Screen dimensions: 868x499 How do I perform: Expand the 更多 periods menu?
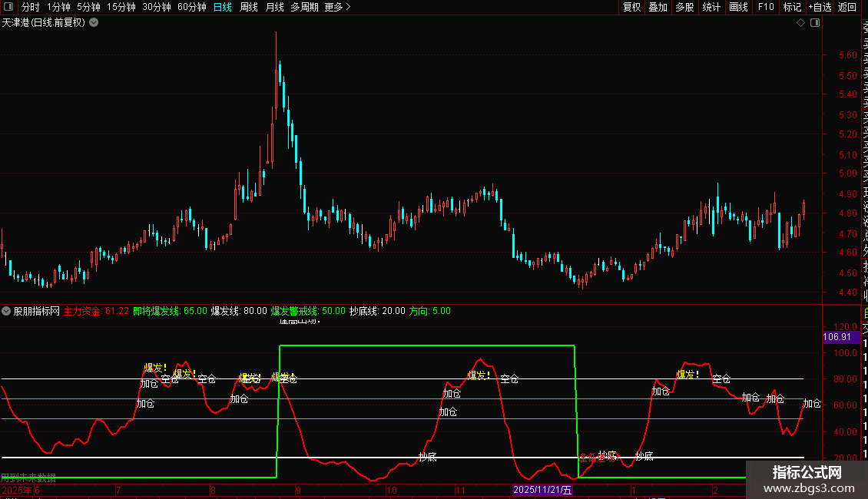[x=337, y=7]
